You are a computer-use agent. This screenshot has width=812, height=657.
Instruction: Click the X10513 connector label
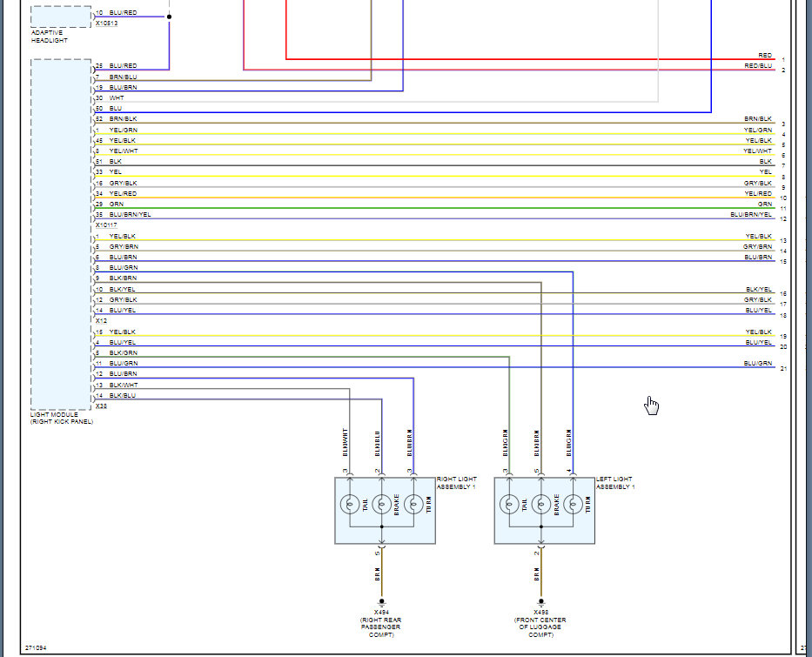pyautogui.click(x=107, y=23)
